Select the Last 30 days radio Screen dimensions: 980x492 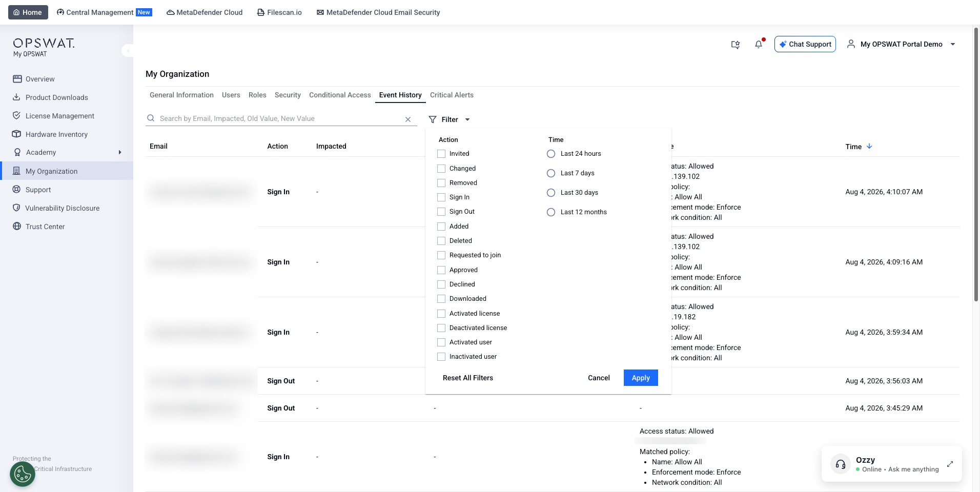(x=551, y=193)
